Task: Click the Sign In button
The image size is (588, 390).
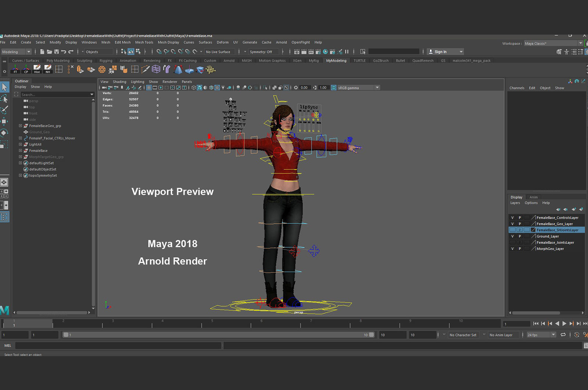Action: pyautogui.click(x=445, y=52)
